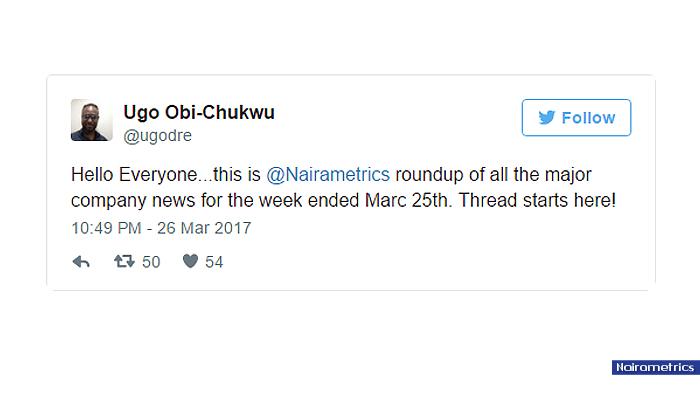Image resolution: width=700 pixels, height=400 pixels.
Task: View the 50 retweets count
Action: click(x=151, y=262)
